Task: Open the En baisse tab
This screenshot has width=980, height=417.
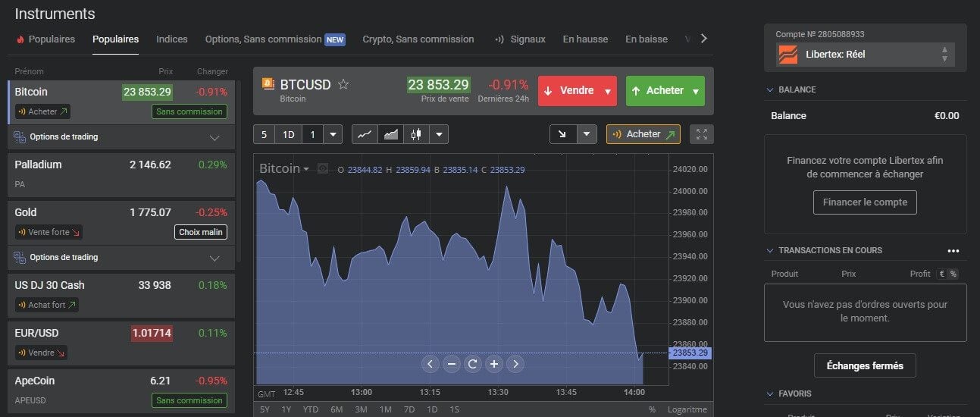Action: point(647,39)
